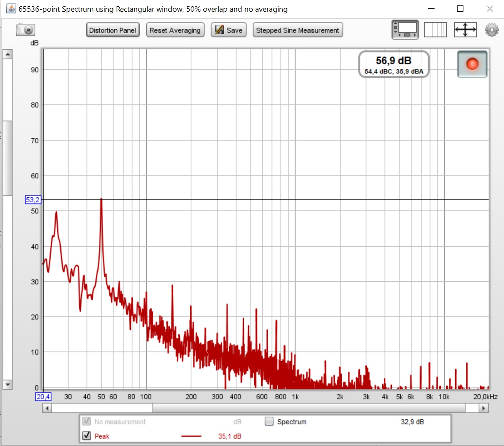
Task: Uncheck the Peak trace checkbox
Action: pos(87,436)
